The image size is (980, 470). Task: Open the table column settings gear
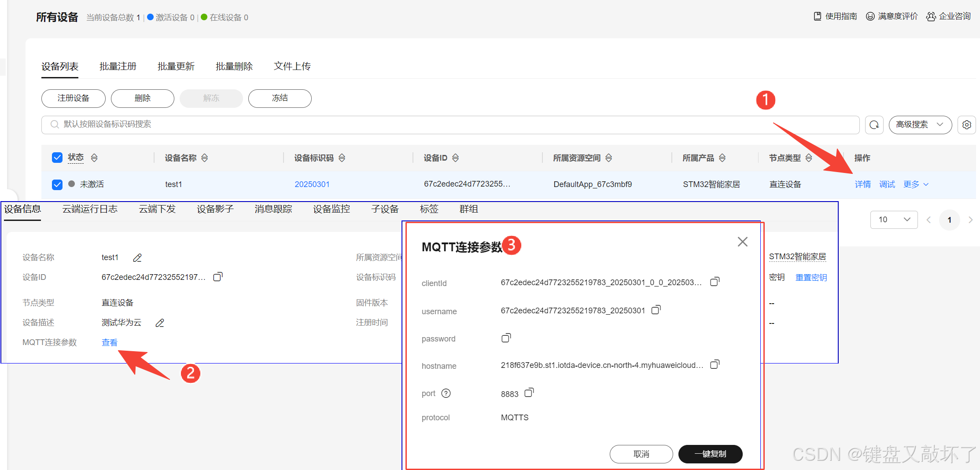(x=966, y=125)
